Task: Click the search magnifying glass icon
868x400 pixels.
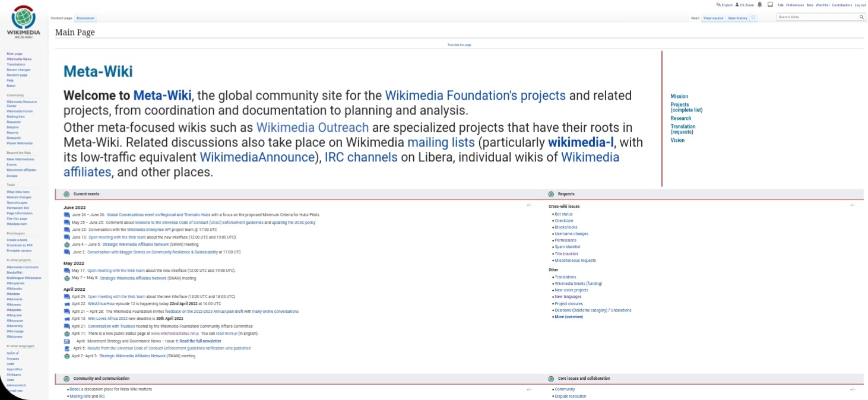Action: click(x=861, y=17)
